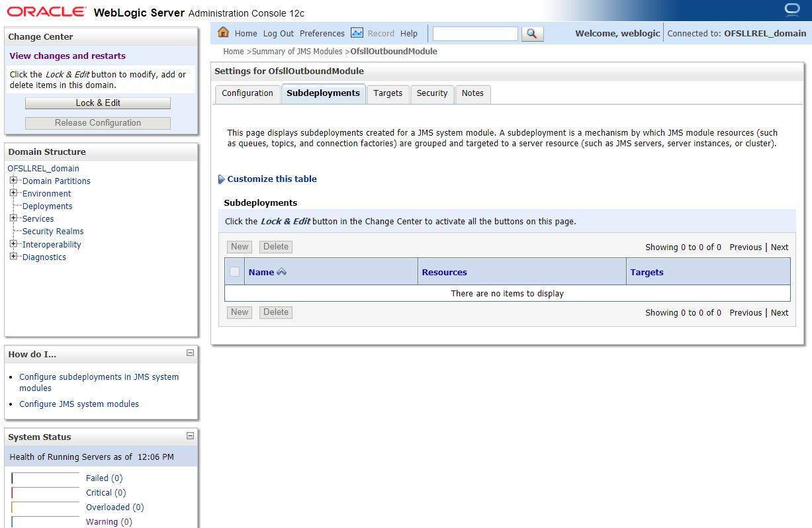
Task: Open Services in Domain Structure
Action: [38, 219]
